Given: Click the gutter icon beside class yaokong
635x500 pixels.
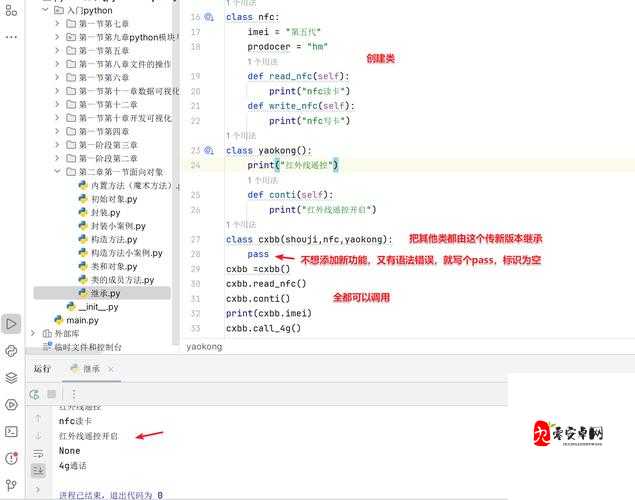Looking at the screenshot, I should coord(209,151).
